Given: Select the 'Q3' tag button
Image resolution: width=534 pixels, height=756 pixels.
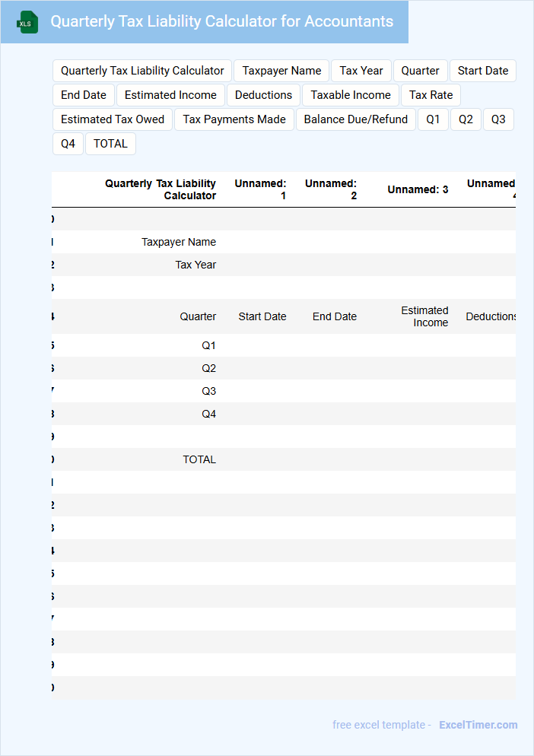Looking at the screenshot, I should pyautogui.click(x=498, y=119).
